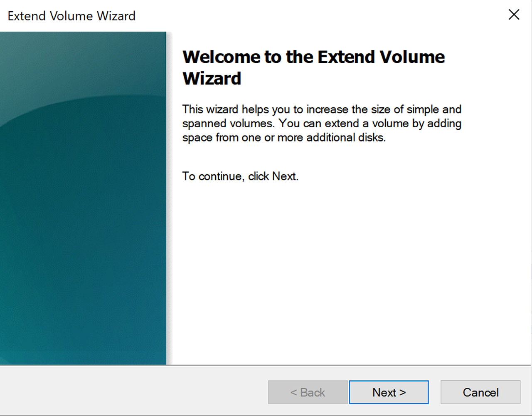Click 'space from one or more additional disks'
The image size is (532, 416).
pyautogui.click(x=284, y=138)
